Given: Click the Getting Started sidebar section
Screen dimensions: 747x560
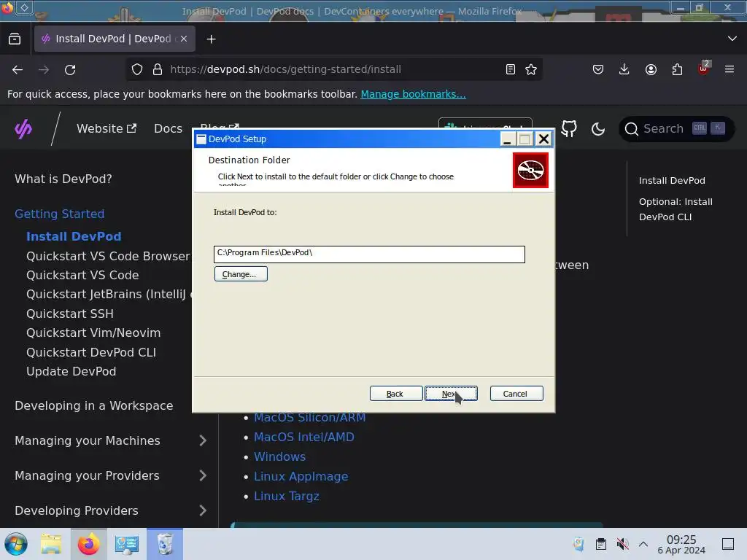Looking at the screenshot, I should coord(60,214).
